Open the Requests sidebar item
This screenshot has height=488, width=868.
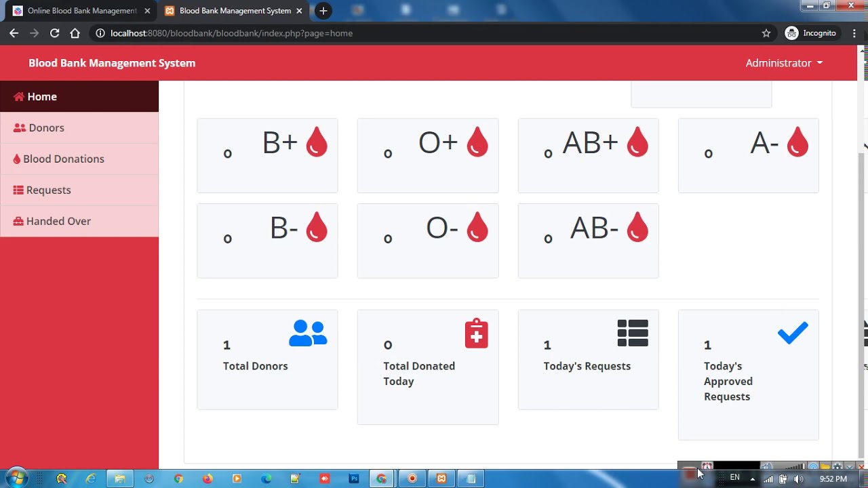pos(79,190)
